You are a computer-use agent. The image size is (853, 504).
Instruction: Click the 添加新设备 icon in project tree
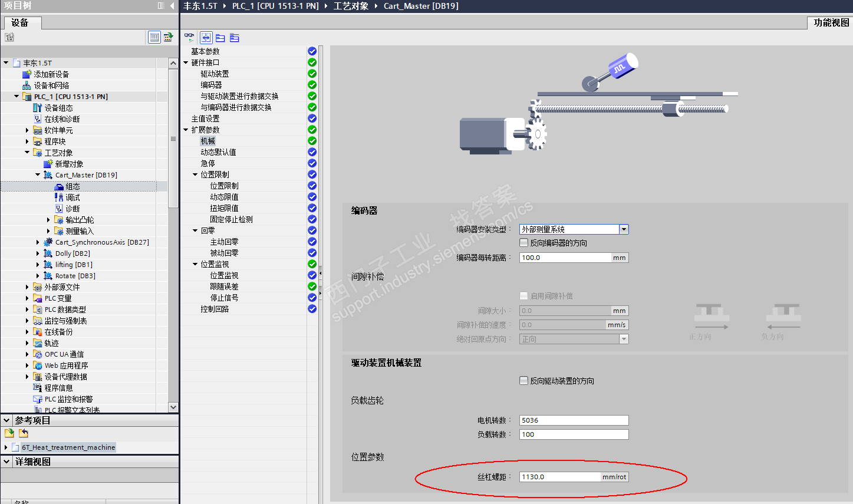pos(27,74)
